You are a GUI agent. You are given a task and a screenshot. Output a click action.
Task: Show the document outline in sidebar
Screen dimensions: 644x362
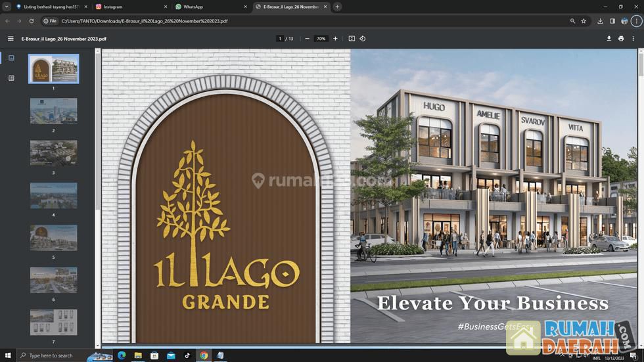(11, 78)
